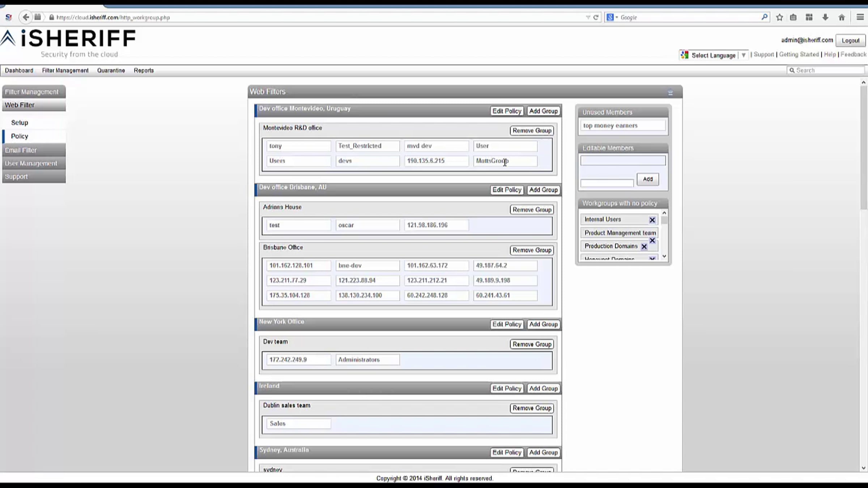The image size is (868, 488).
Task: Open the Select Language dropdown
Action: point(713,55)
